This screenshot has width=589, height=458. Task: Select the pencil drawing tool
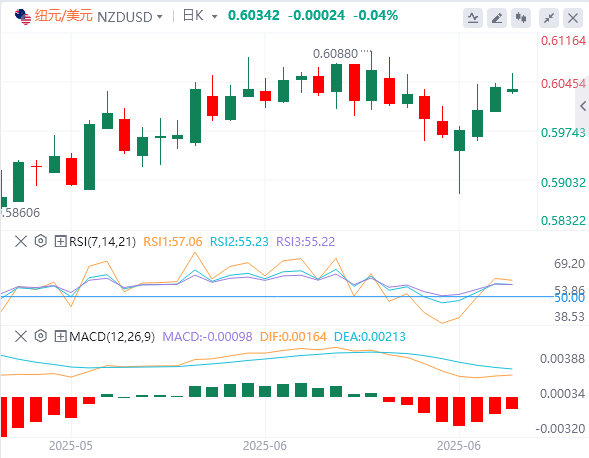497,18
